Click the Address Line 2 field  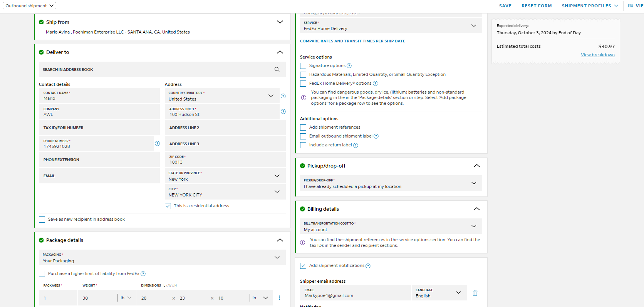[x=225, y=127]
